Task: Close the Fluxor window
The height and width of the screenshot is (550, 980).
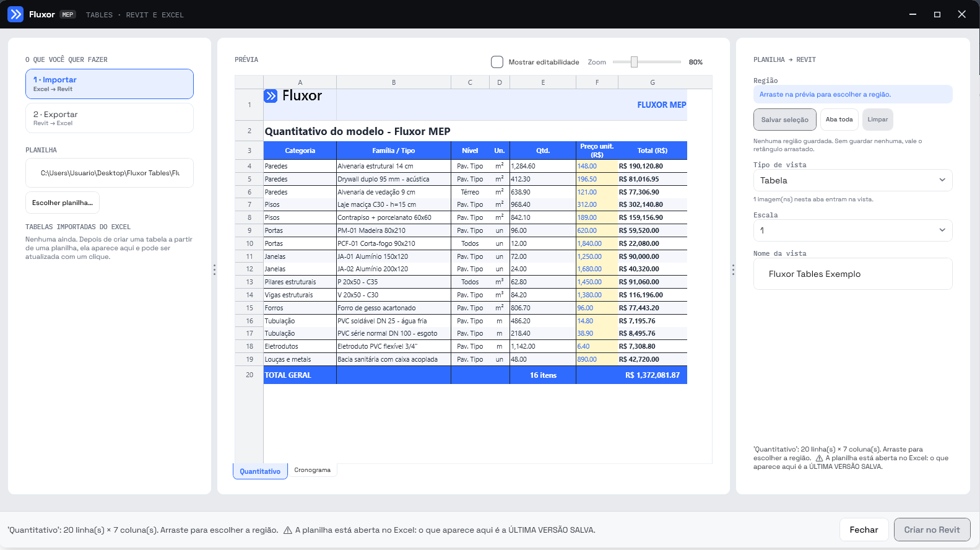Action: (x=961, y=14)
